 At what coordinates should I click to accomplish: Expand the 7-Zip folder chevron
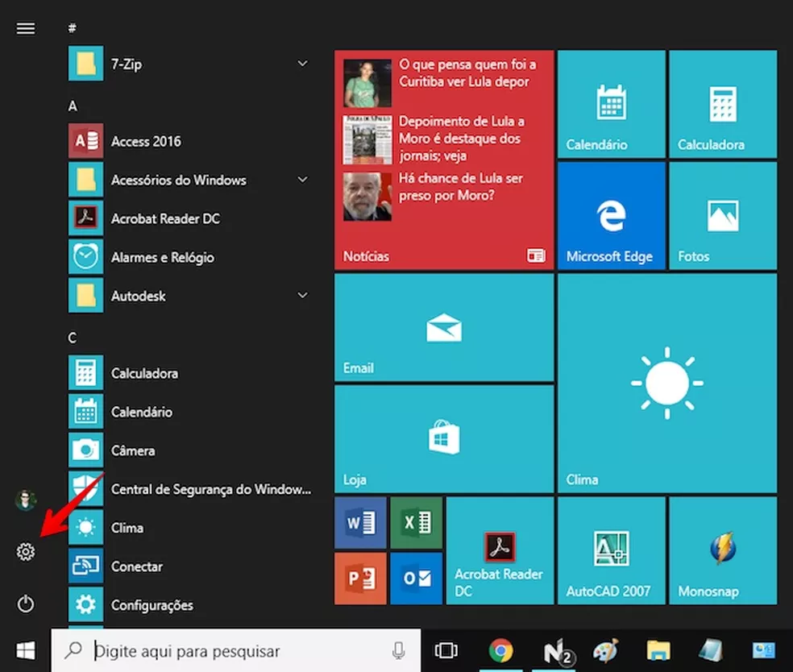pos(302,64)
